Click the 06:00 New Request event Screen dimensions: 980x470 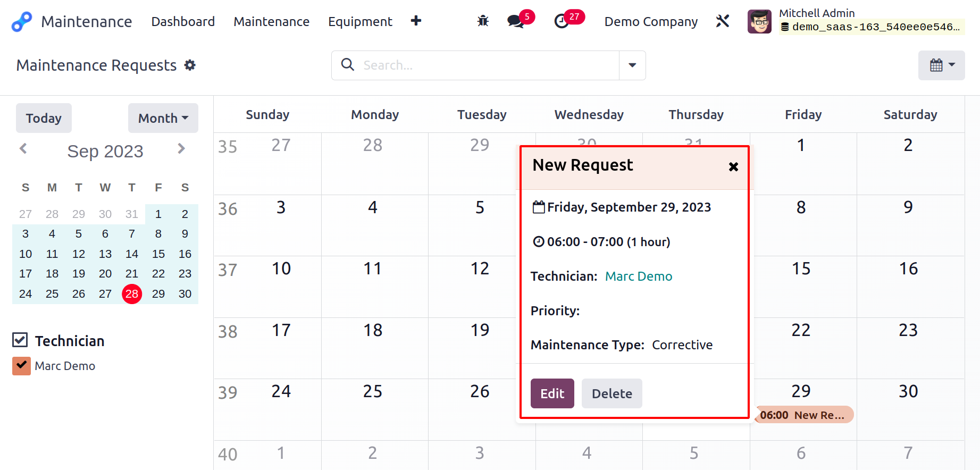click(x=803, y=415)
